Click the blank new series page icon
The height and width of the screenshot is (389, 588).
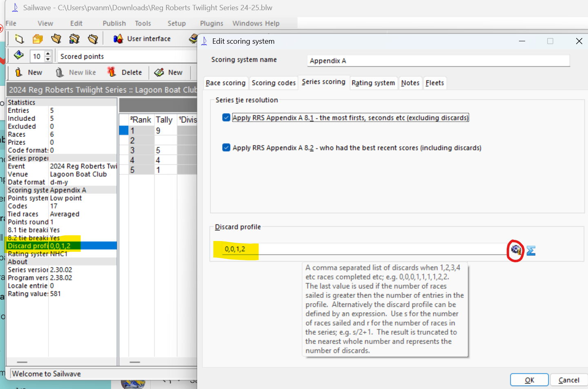coord(19,39)
